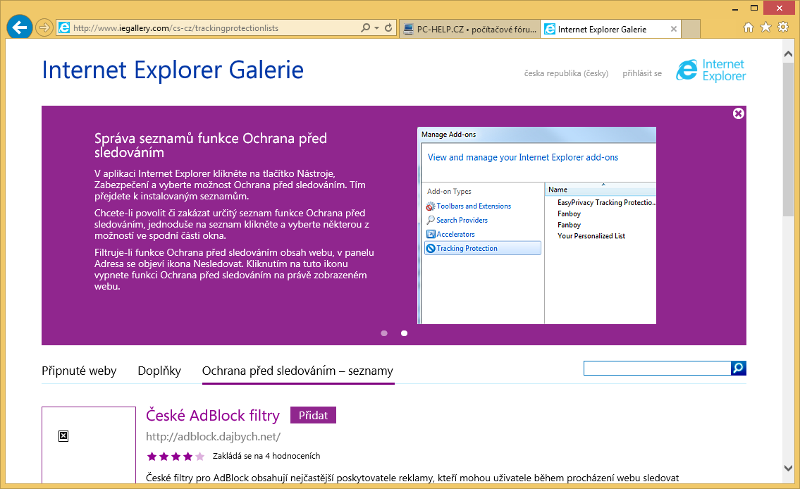Open Tools with the gear icon
Viewport: 800px width, 489px height.
783,28
